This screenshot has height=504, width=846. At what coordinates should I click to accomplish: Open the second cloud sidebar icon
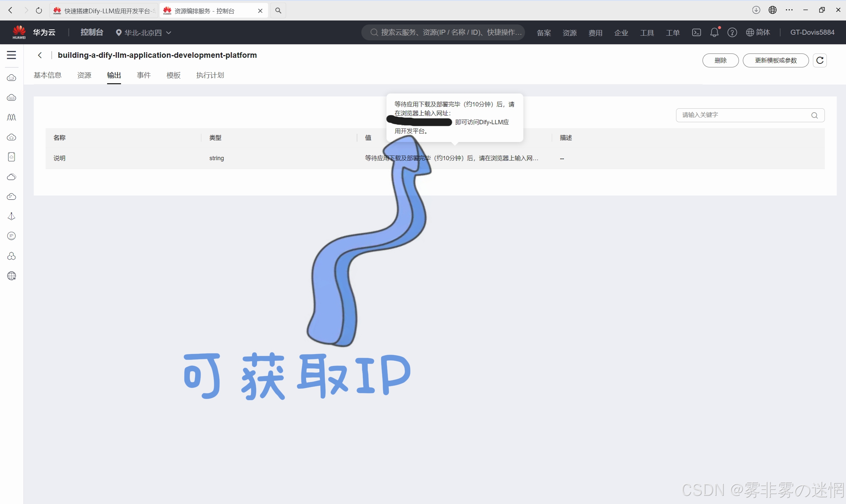pyautogui.click(x=12, y=98)
